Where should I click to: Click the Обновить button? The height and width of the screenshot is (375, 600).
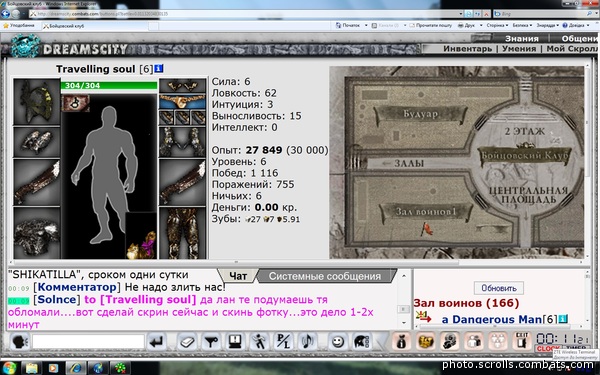[499, 288]
